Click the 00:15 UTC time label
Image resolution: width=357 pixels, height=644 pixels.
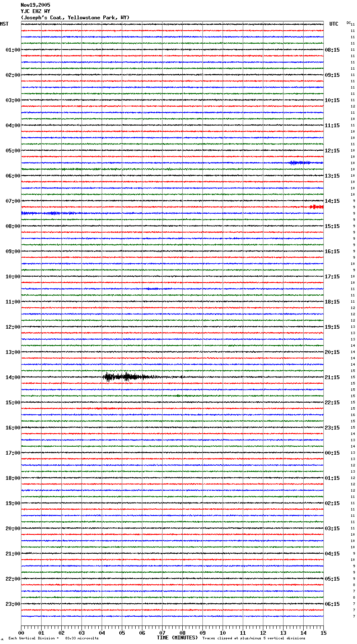click(x=332, y=453)
